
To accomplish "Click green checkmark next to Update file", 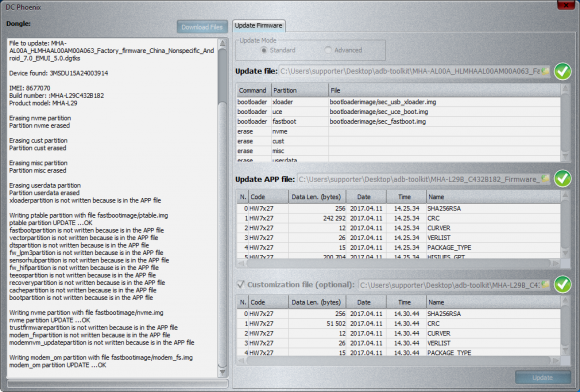I will click(x=563, y=71).
